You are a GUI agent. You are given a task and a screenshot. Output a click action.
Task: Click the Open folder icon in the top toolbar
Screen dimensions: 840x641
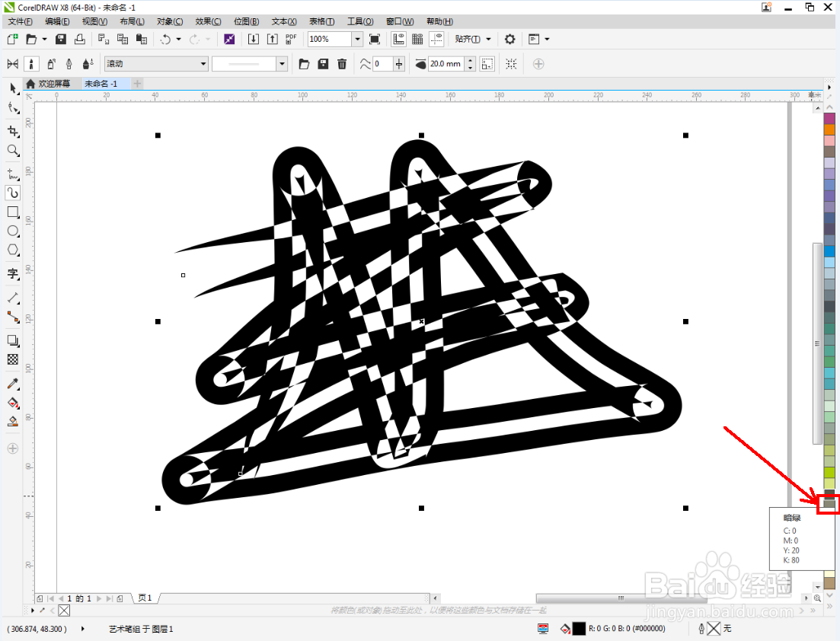coord(32,39)
